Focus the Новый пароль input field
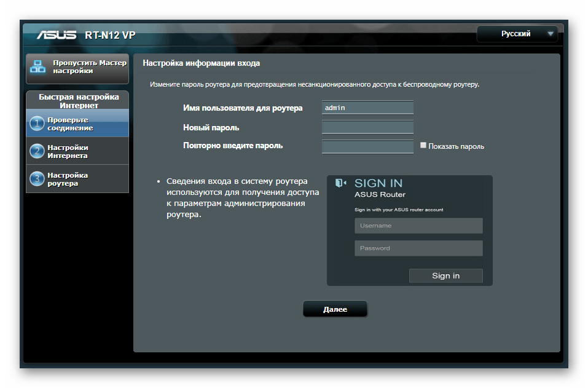Image resolution: width=588 pixels, height=388 pixels. point(367,127)
